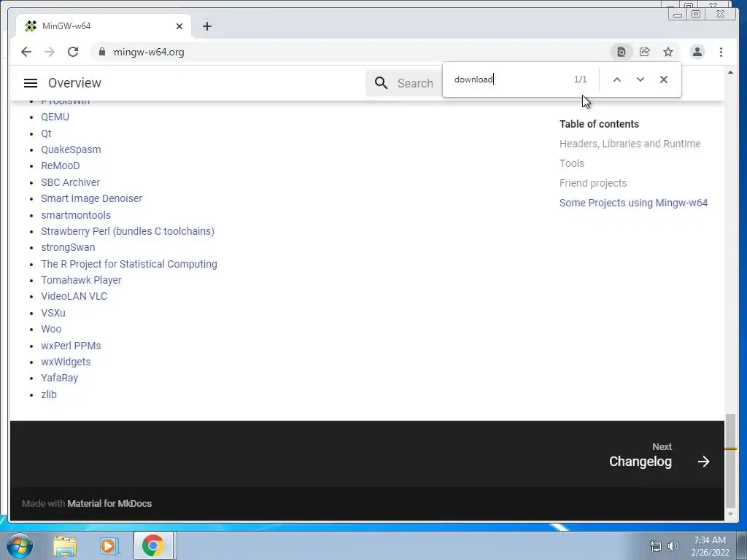Screen dimensions: 747x560
Task: Open Windows Explorer from the taskbar
Action: (x=65, y=546)
